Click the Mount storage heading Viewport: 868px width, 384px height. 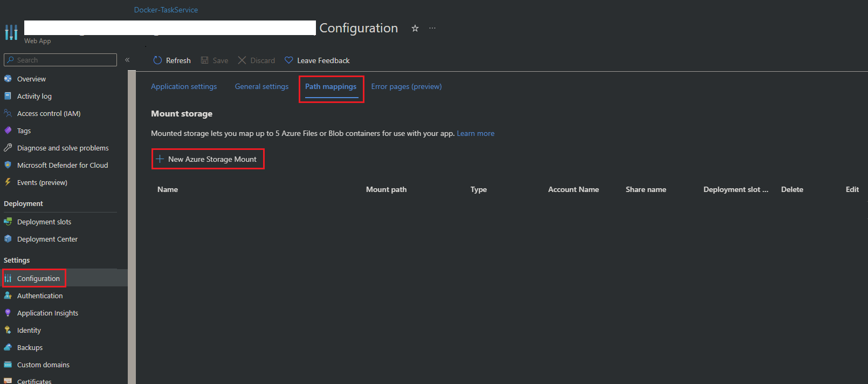[182, 114]
